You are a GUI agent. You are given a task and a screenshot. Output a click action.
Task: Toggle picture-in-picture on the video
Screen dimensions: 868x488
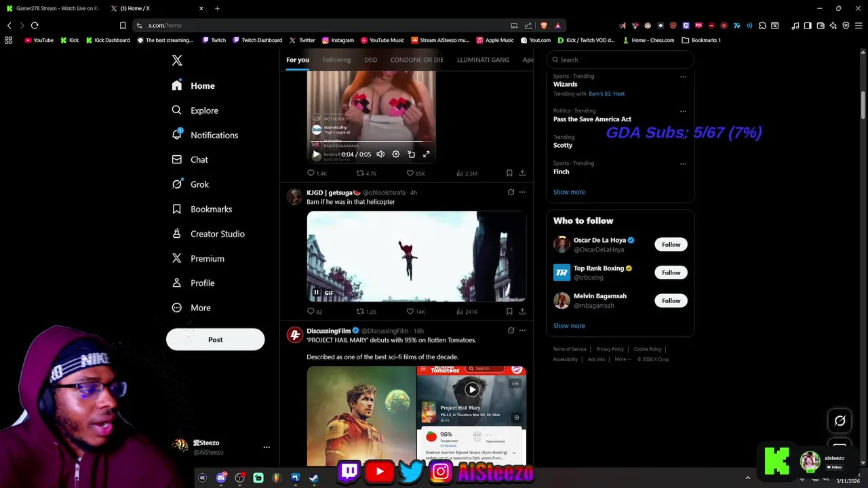pos(411,155)
